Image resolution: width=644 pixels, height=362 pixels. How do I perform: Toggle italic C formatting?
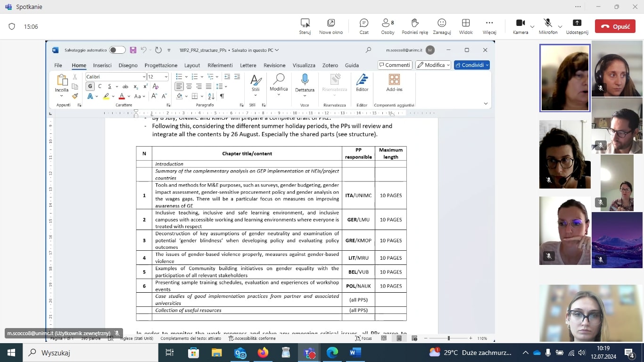click(x=99, y=86)
